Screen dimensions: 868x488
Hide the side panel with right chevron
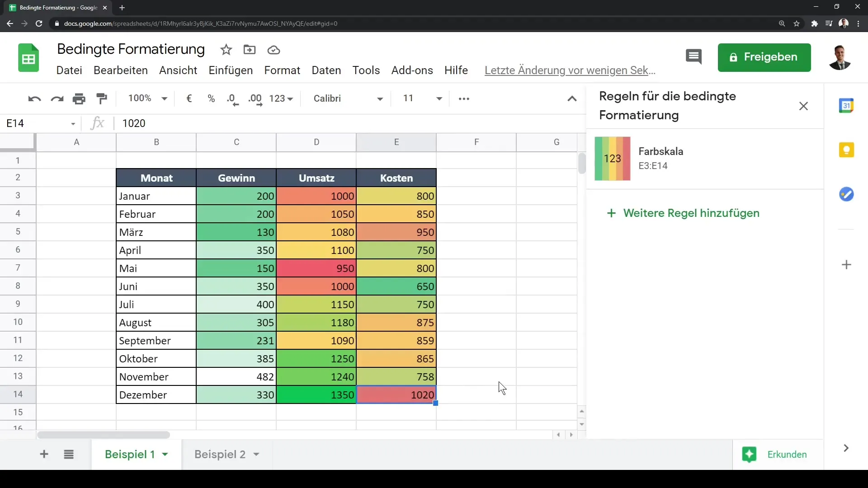846,448
